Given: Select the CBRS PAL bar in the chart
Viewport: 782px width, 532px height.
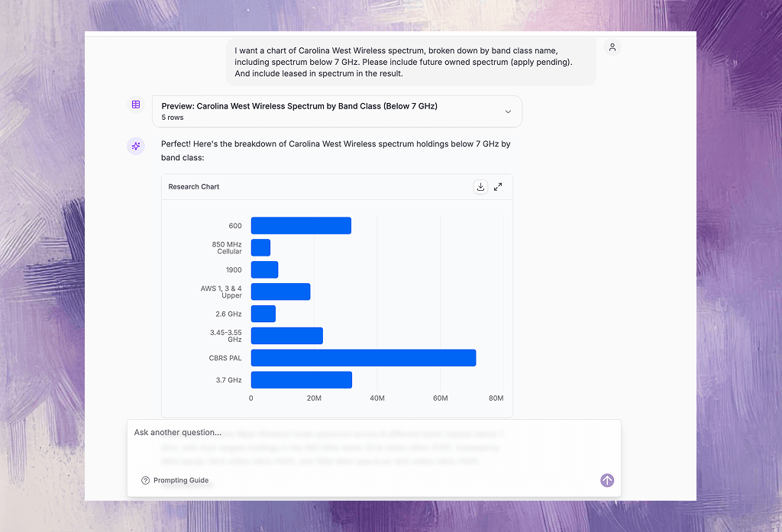Looking at the screenshot, I should 364,358.
